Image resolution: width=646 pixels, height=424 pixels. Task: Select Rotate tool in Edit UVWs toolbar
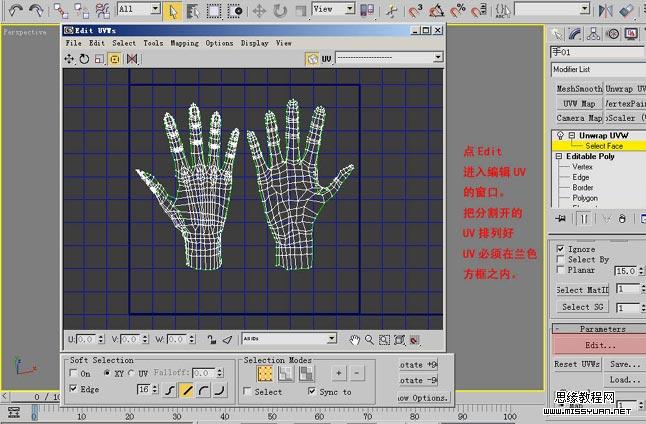click(x=84, y=59)
